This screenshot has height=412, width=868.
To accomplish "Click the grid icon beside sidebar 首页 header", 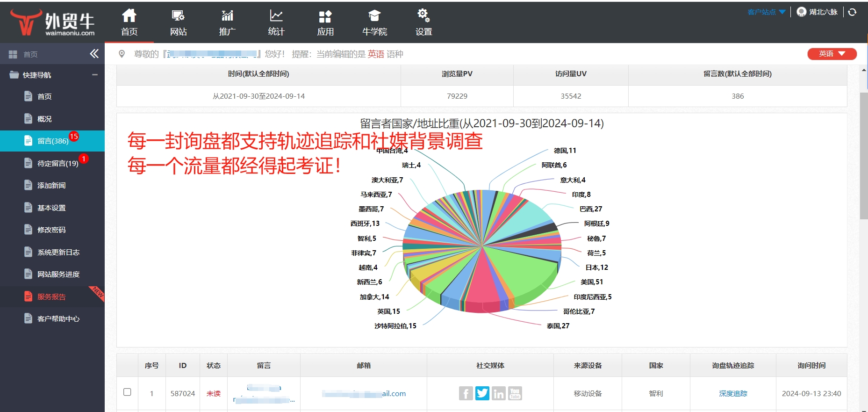I will 13,55.
